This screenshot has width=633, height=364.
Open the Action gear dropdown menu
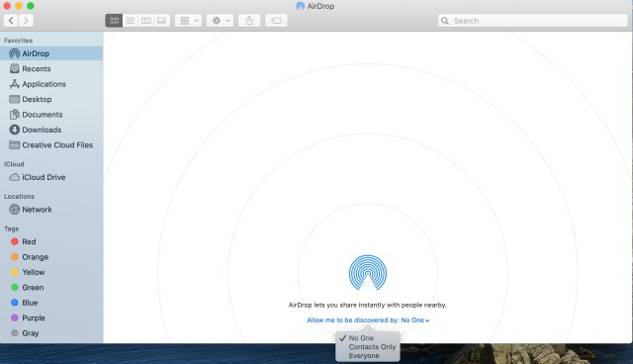220,21
